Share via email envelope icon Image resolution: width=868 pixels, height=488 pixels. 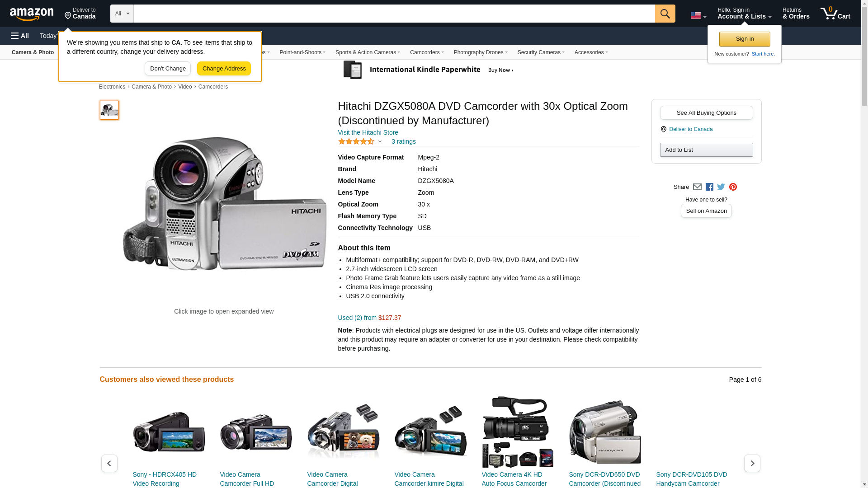tap(697, 187)
